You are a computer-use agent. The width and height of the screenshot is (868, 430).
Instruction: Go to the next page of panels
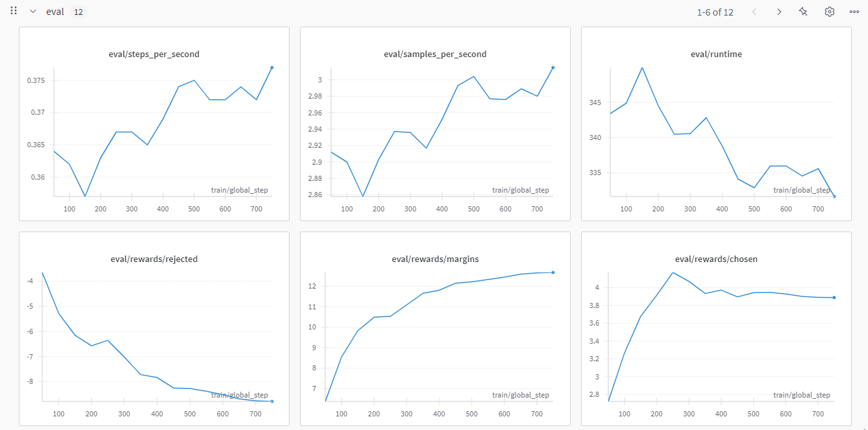tap(778, 12)
